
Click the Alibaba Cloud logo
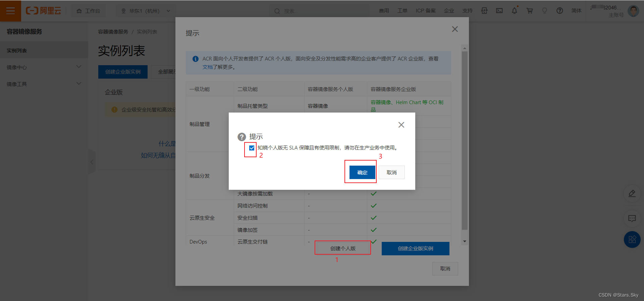(44, 11)
